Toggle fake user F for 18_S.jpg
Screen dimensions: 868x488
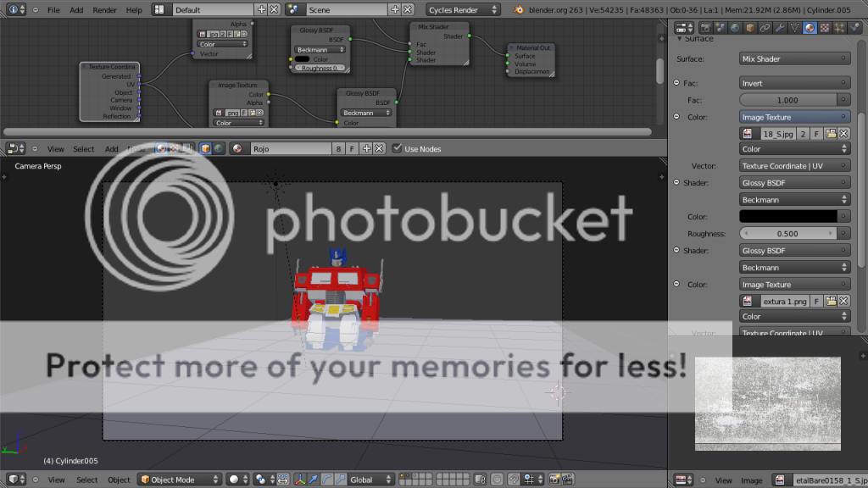pyautogui.click(x=816, y=133)
